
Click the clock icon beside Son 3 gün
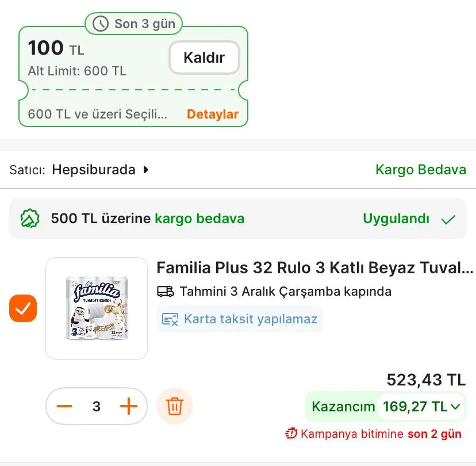pyautogui.click(x=101, y=24)
